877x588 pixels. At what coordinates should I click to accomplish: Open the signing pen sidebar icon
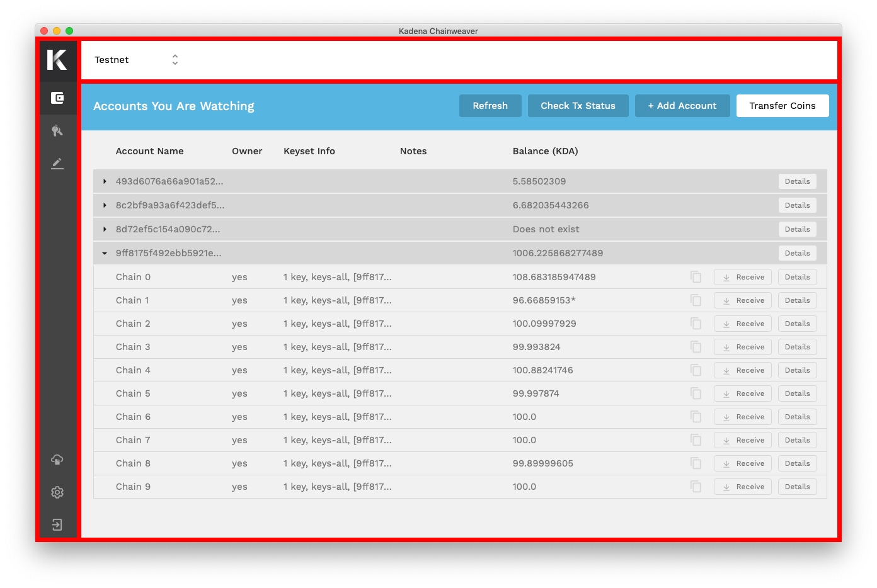pos(57,163)
